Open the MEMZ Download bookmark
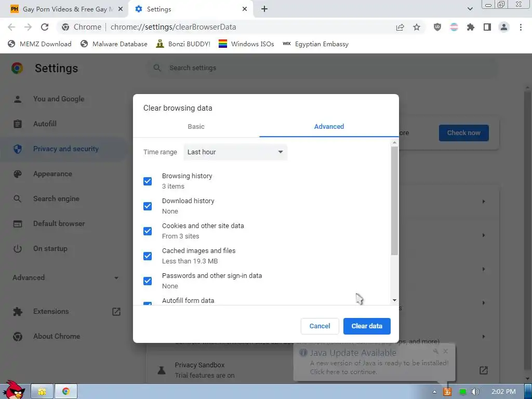The width and height of the screenshot is (532, 399). pyautogui.click(x=39, y=44)
